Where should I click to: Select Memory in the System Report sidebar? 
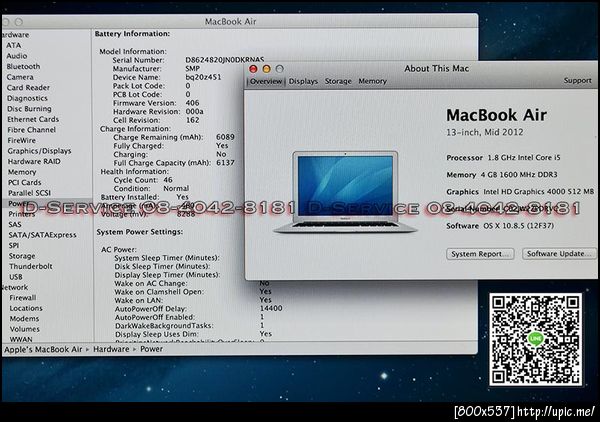click(22, 172)
